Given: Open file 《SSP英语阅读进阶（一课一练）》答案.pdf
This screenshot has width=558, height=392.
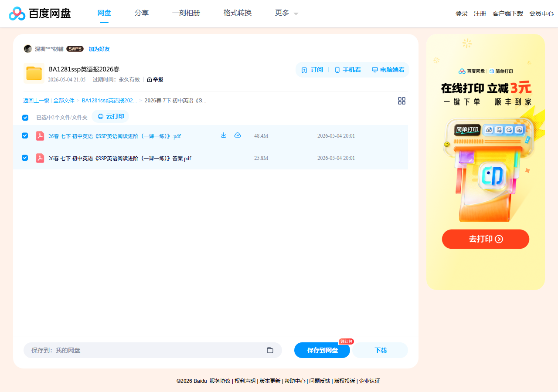Looking at the screenshot, I should point(120,159).
